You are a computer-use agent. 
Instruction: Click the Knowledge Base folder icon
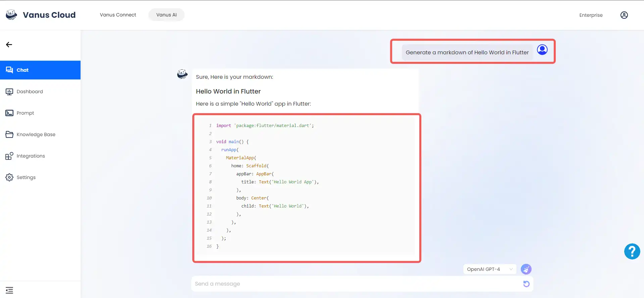coord(9,134)
